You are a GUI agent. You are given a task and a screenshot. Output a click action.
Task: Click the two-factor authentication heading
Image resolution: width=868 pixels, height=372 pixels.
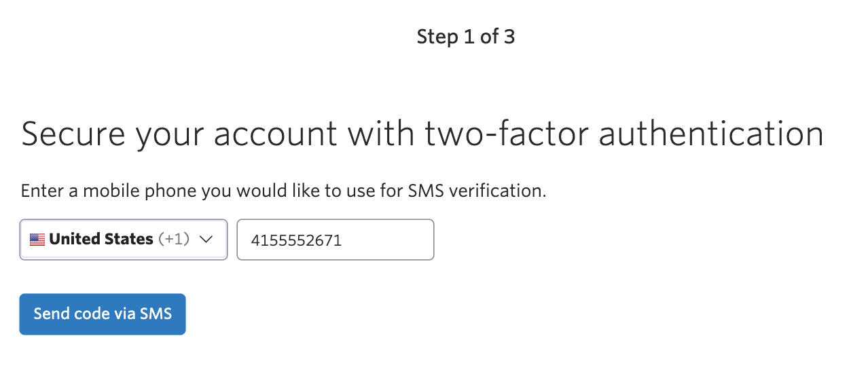422,133
